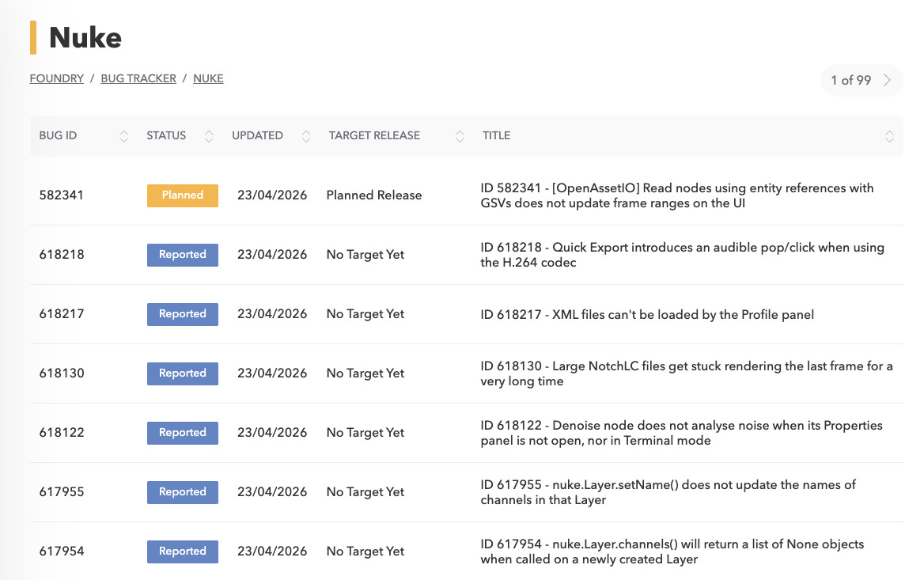Click the STATUS column header
The height and width of the screenshot is (580, 924).
[166, 135]
